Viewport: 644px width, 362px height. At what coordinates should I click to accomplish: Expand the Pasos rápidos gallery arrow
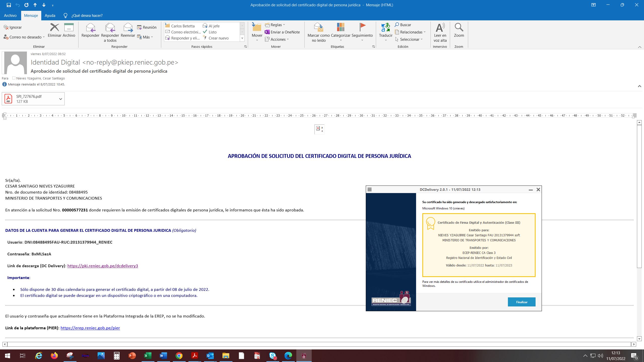[242, 38]
